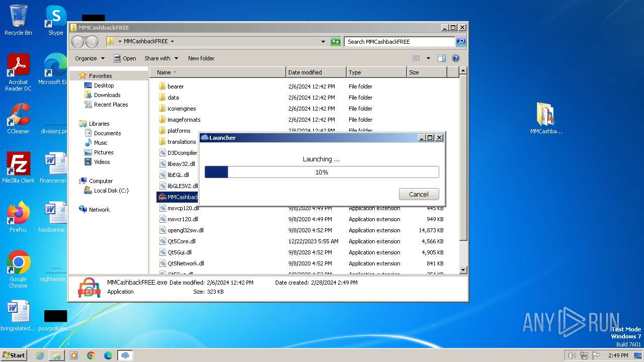Viewport: 644px width, 362px height.
Task: Open Windows Media Player taskbar icon
Action: coord(74,355)
